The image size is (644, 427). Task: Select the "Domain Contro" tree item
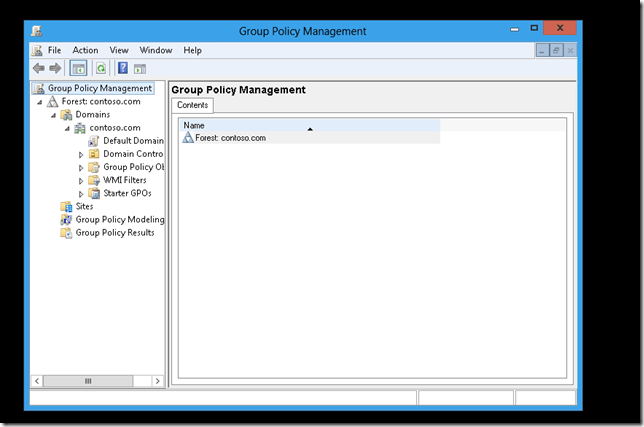(133, 154)
